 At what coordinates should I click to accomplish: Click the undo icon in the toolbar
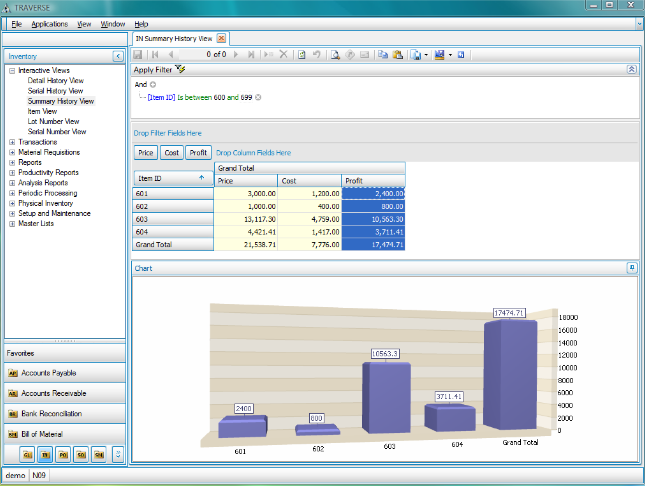click(x=317, y=54)
